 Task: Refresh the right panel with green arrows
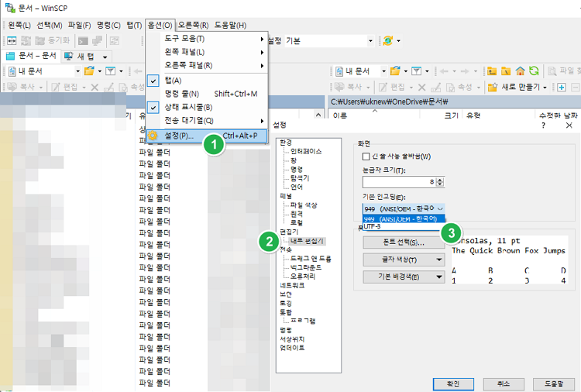[534, 70]
